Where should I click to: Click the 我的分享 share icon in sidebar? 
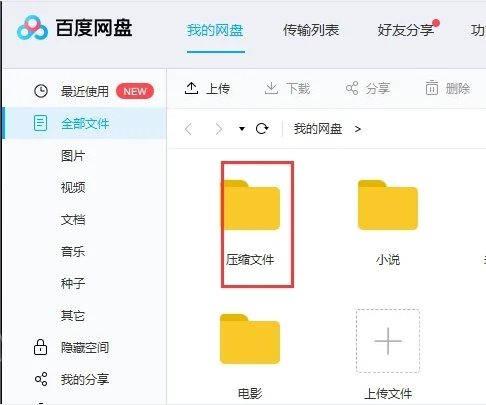click(x=41, y=379)
